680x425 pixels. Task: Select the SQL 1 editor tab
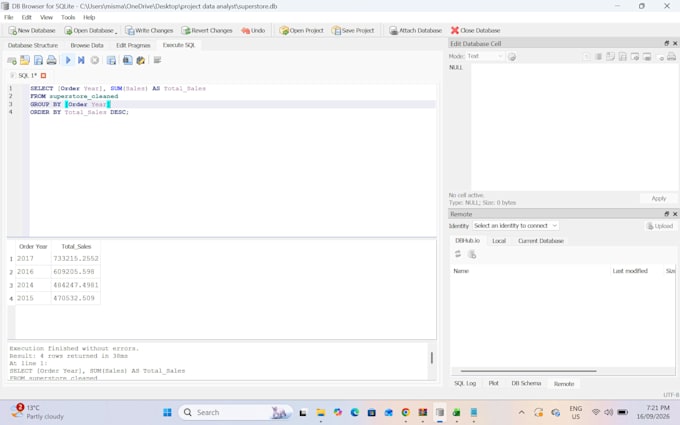(27, 75)
